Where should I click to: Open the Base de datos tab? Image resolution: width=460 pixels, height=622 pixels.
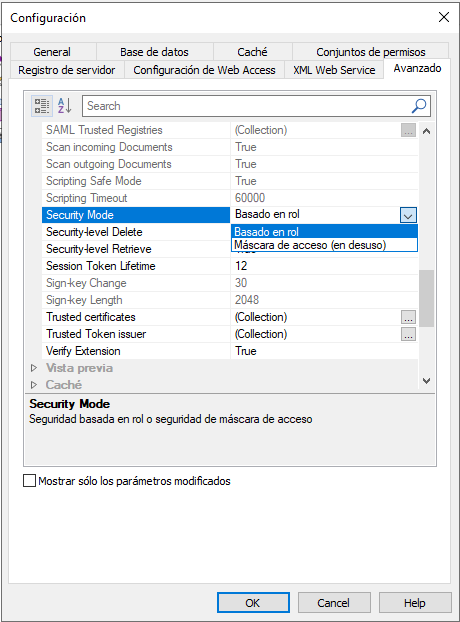[154, 52]
